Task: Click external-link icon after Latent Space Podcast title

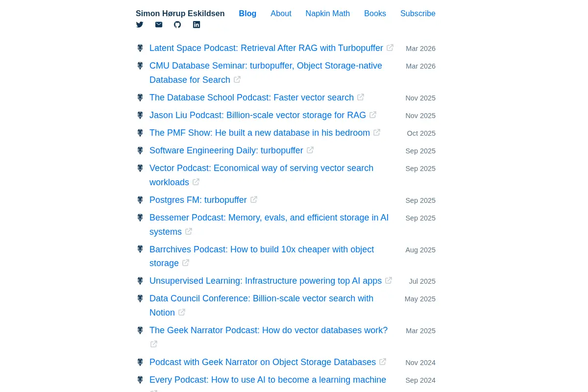Action: pyautogui.click(x=390, y=48)
